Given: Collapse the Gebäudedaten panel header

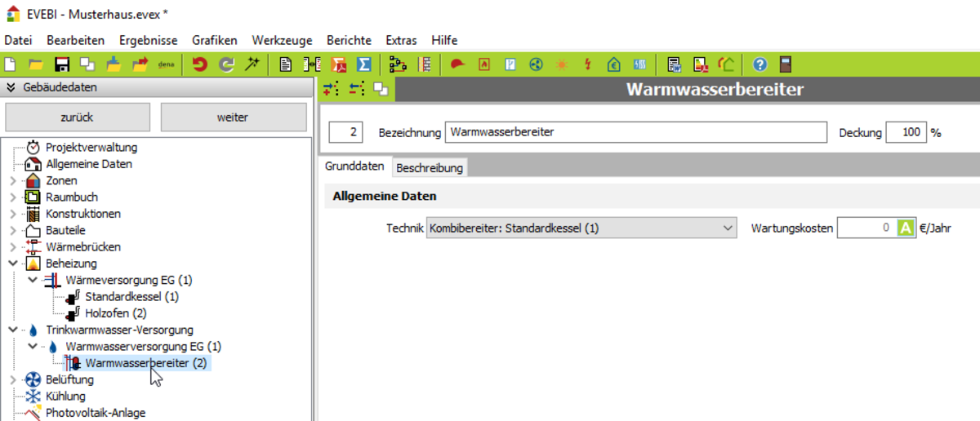Looking at the screenshot, I should [11, 87].
